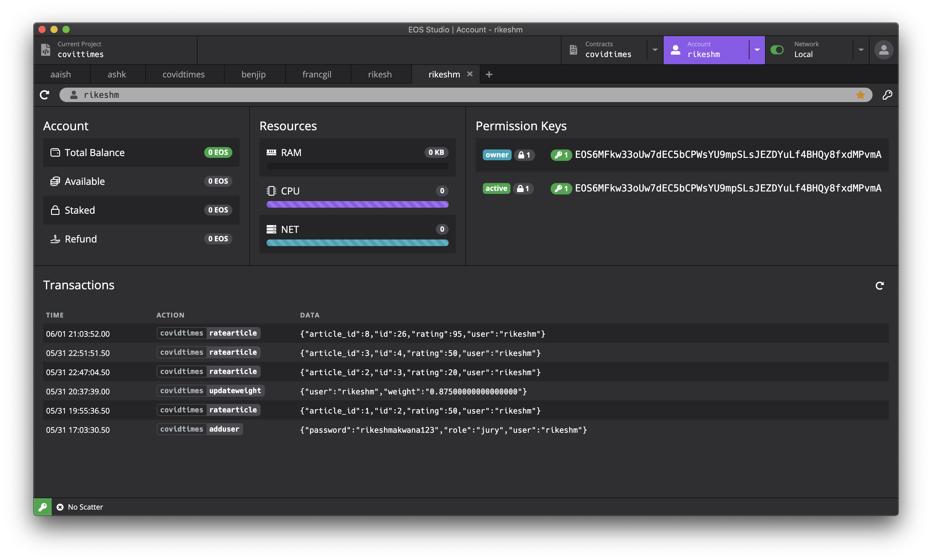Expand the Account rikeshm dropdown arrow

(x=757, y=50)
